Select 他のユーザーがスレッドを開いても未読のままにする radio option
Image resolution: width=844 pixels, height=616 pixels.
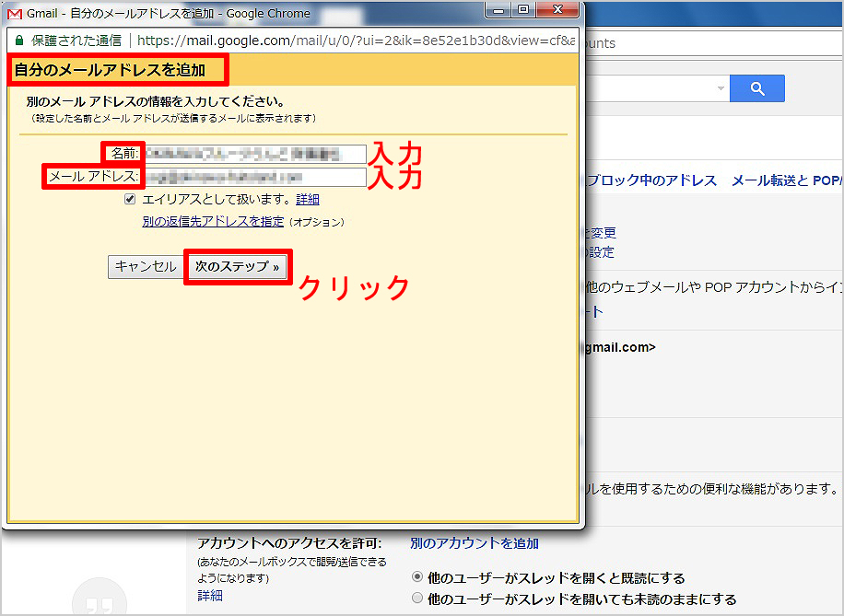click(x=417, y=599)
